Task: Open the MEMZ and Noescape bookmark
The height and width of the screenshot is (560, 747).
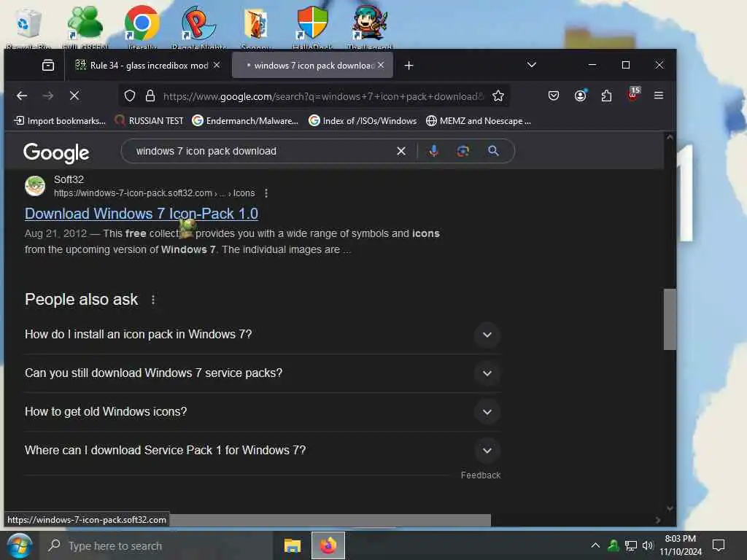Action: tap(479, 121)
